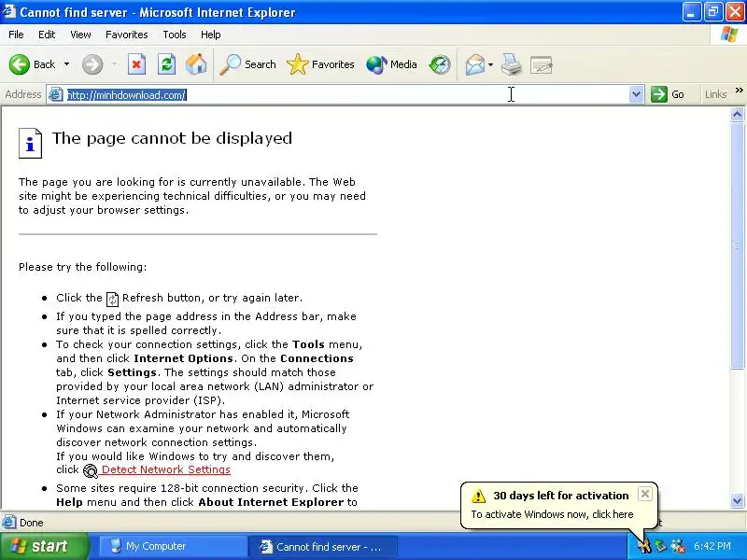
Task: Click the Done status bar text
Action: 32,523
